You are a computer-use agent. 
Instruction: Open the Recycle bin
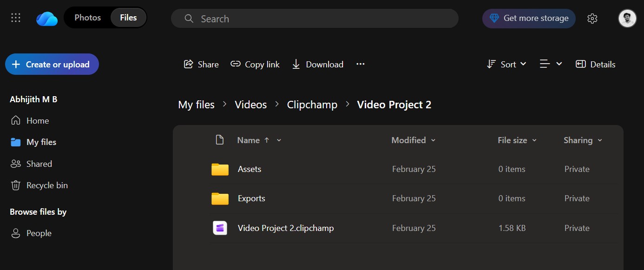tap(46, 185)
